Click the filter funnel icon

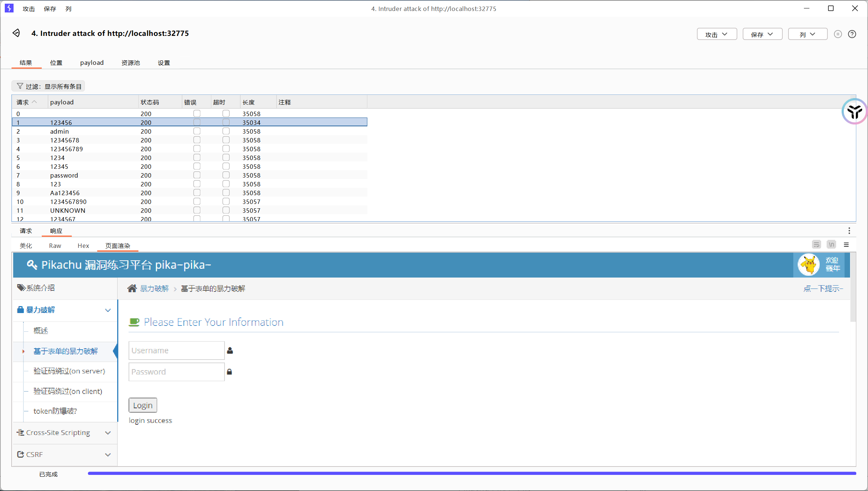(x=20, y=86)
